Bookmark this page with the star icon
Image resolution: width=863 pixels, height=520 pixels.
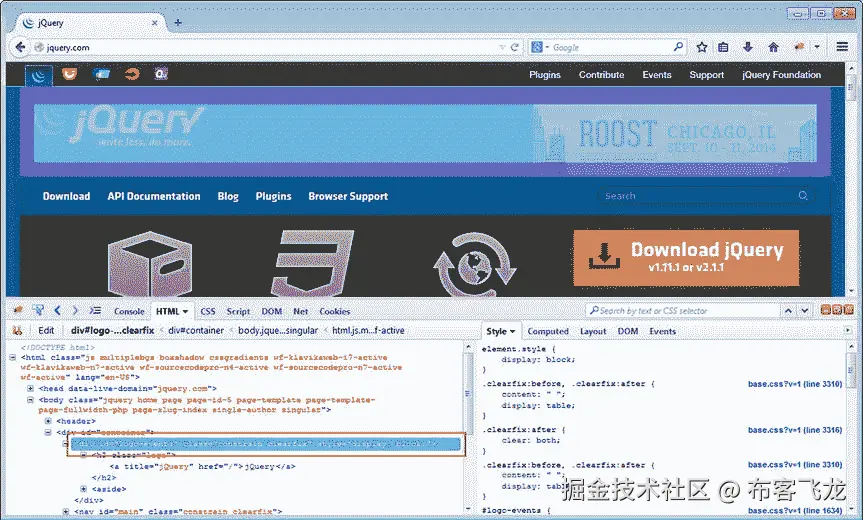point(702,47)
